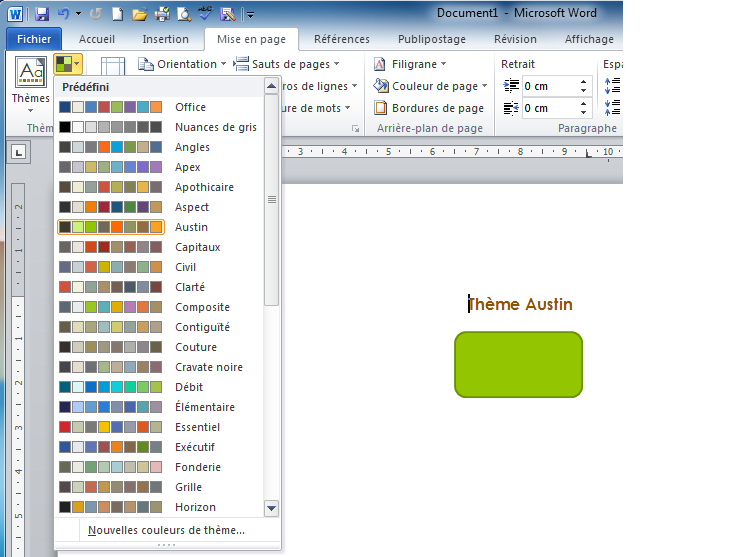Expand Filigrane dropdown arrow

(443, 64)
